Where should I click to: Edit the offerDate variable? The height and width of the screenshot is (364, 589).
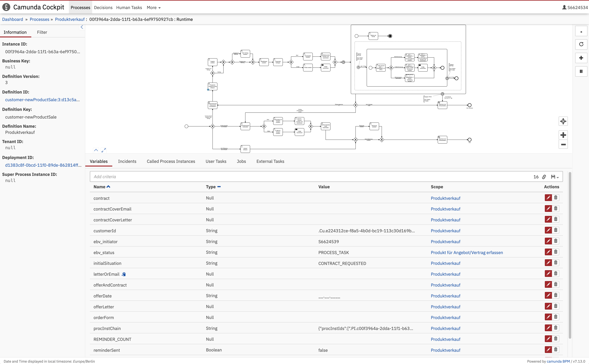click(x=548, y=295)
